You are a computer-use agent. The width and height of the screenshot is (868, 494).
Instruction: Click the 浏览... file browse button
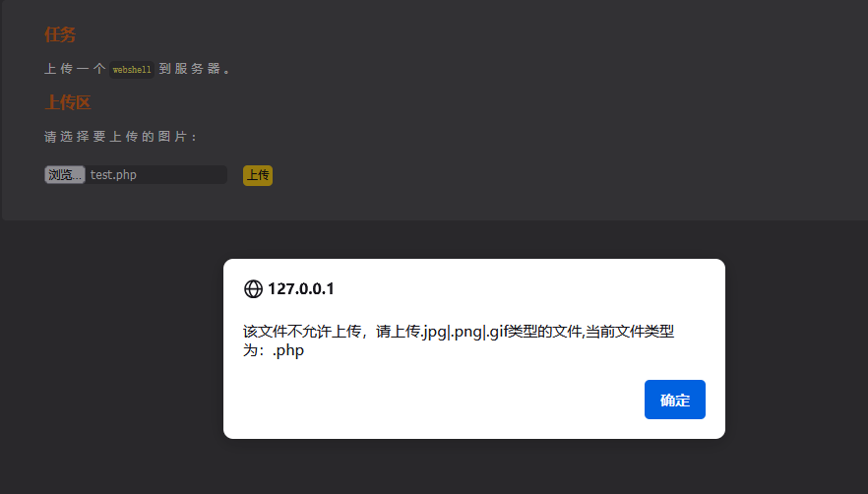pos(65,174)
